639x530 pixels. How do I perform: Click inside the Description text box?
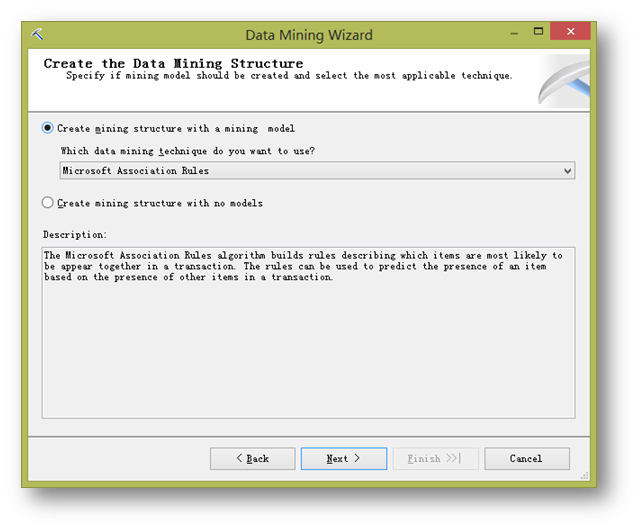pos(308,332)
